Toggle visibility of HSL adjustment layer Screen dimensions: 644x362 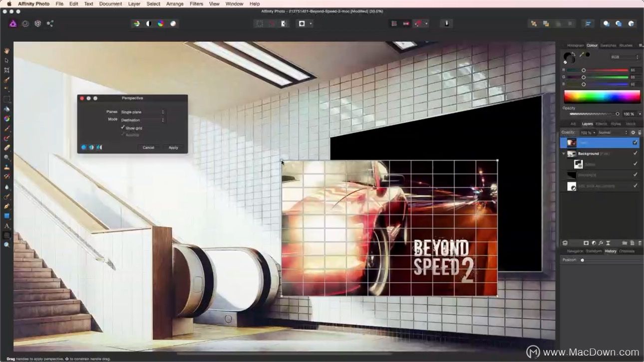pos(635,185)
